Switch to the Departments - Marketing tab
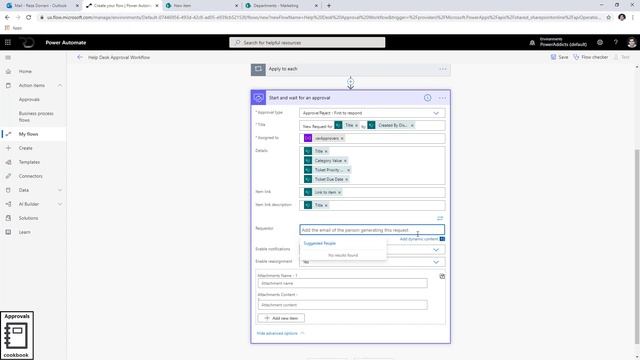This screenshot has height=360, width=640. [x=282, y=6]
